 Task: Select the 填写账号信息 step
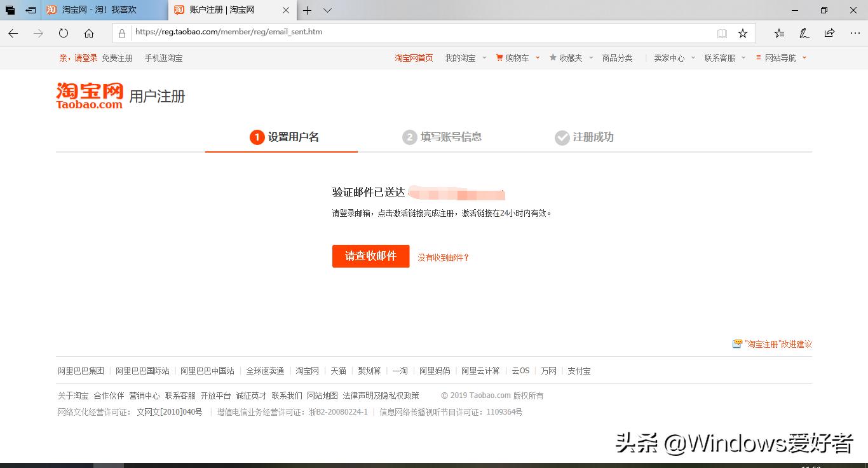point(451,137)
